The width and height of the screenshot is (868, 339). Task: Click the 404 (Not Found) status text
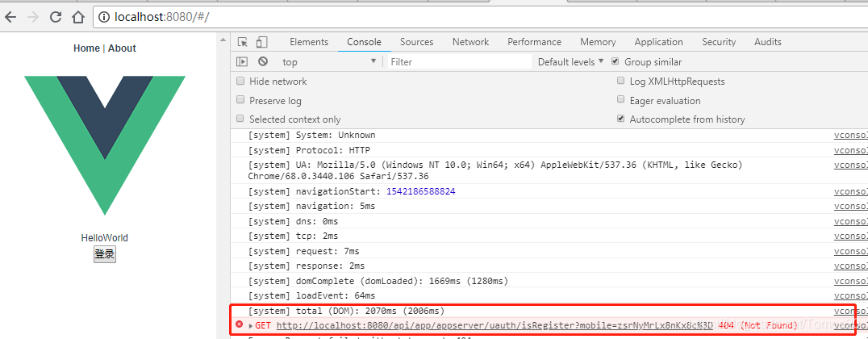click(x=759, y=325)
